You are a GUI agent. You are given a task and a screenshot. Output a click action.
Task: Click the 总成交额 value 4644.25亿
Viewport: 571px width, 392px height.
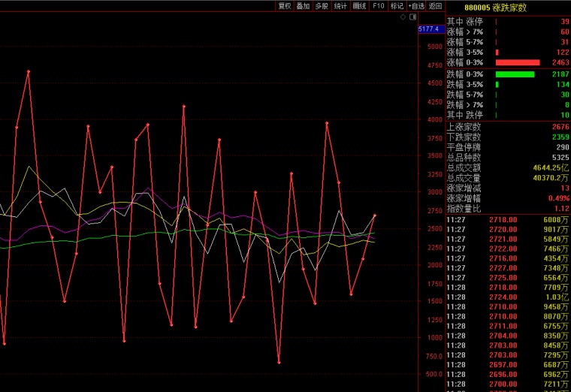pos(551,167)
